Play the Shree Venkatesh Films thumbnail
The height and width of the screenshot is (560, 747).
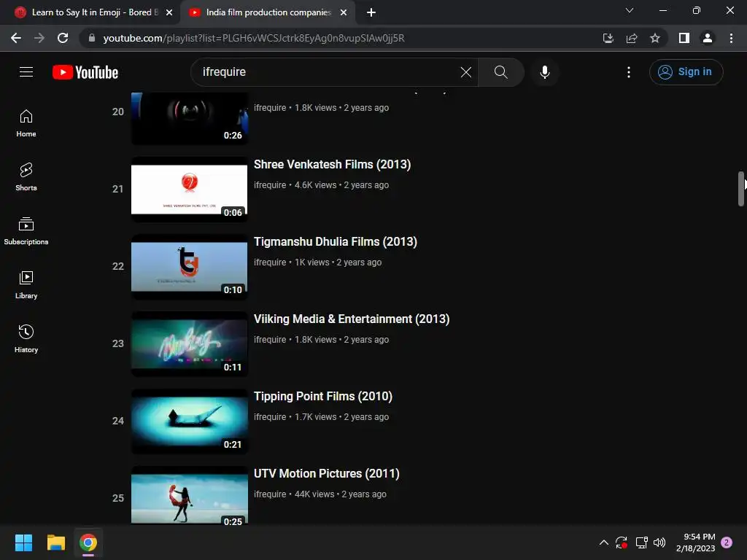coord(189,189)
